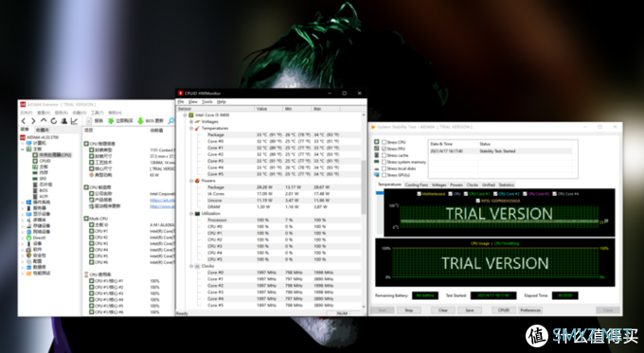Click HWMonitor vertical scrollbar
The height and width of the screenshot is (353, 644).
(x=363, y=186)
